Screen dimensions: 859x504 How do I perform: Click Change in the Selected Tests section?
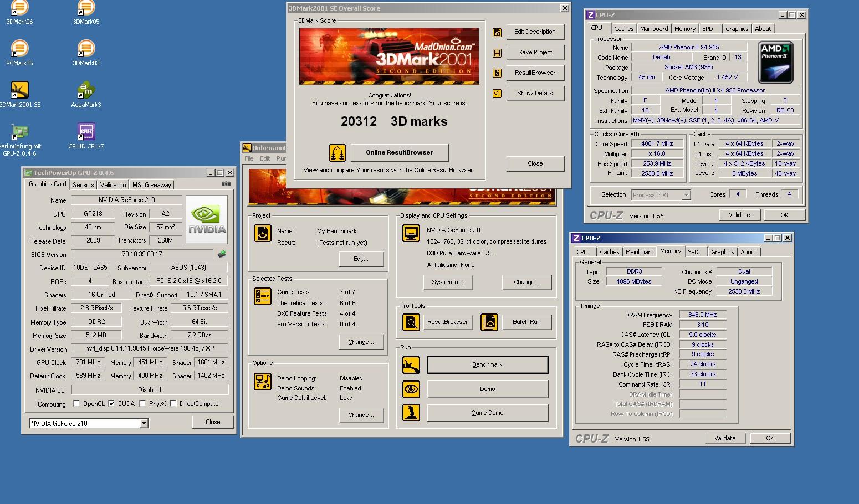361,342
